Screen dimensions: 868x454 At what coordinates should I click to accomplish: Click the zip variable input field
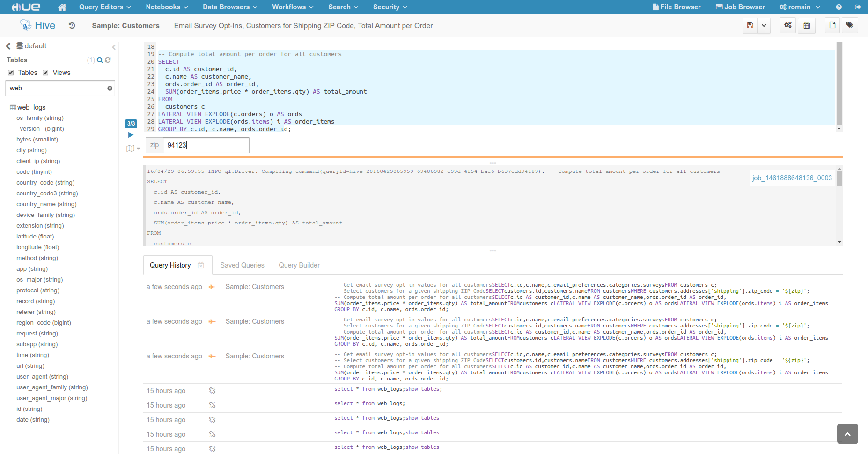click(x=206, y=145)
